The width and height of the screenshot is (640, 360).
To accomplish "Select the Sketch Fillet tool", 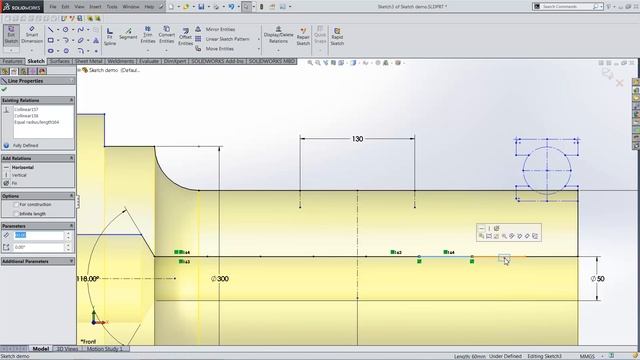I will [81, 51].
